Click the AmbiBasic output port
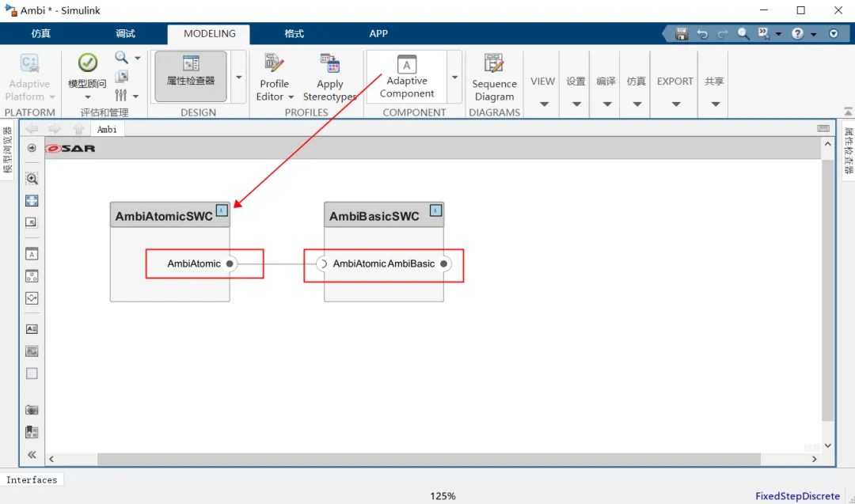The image size is (855, 504). pos(444,263)
